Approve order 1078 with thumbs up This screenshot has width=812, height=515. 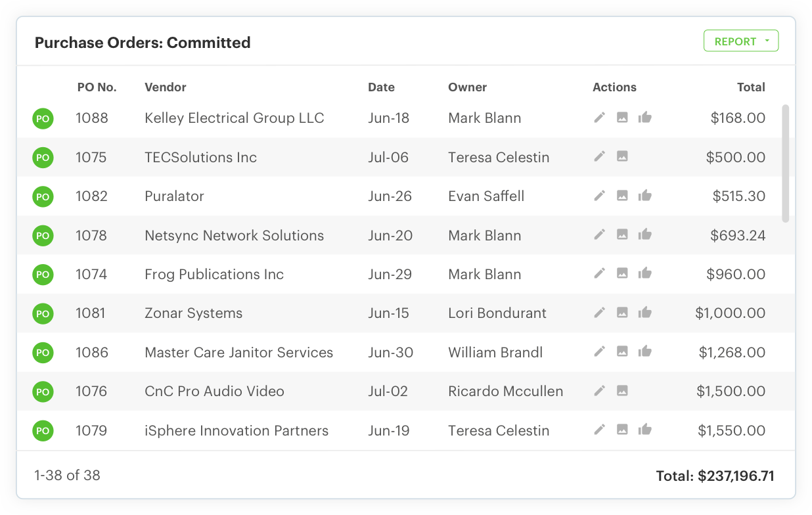(644, 235)
